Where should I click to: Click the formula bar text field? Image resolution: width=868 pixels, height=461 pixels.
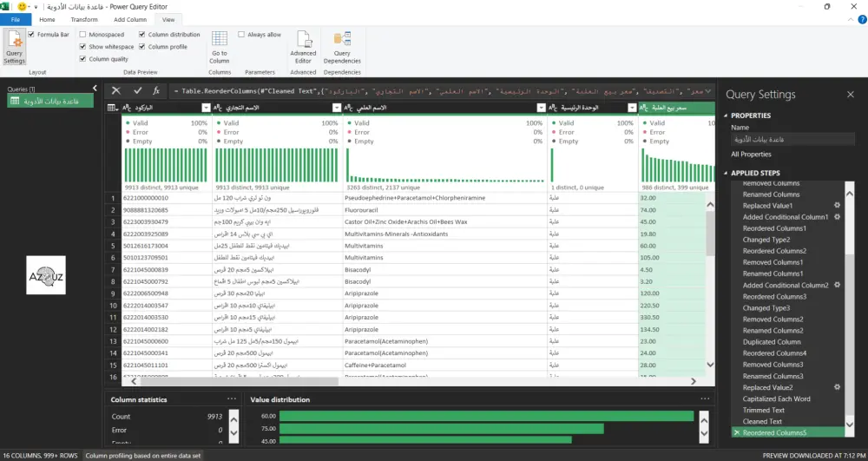[x=435, y=91]
